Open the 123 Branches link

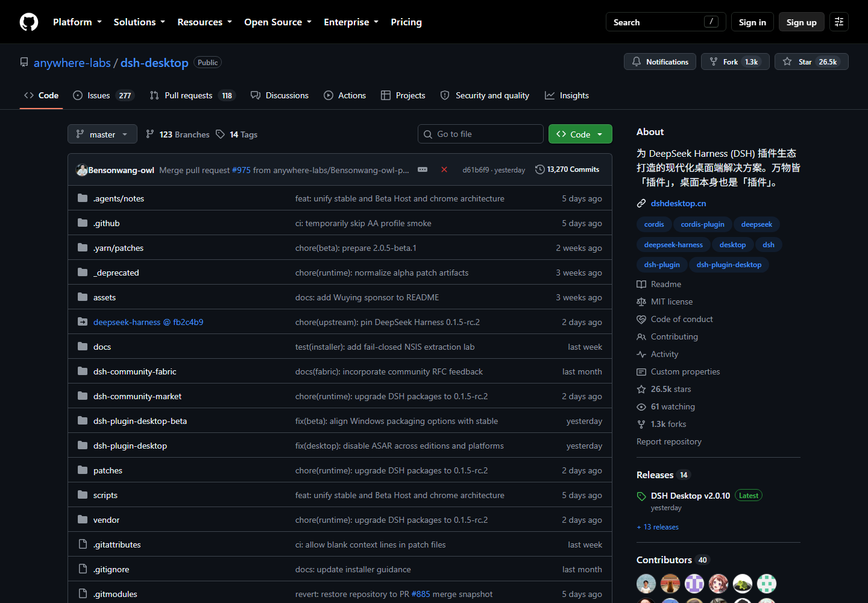click(x=178, y=134)
